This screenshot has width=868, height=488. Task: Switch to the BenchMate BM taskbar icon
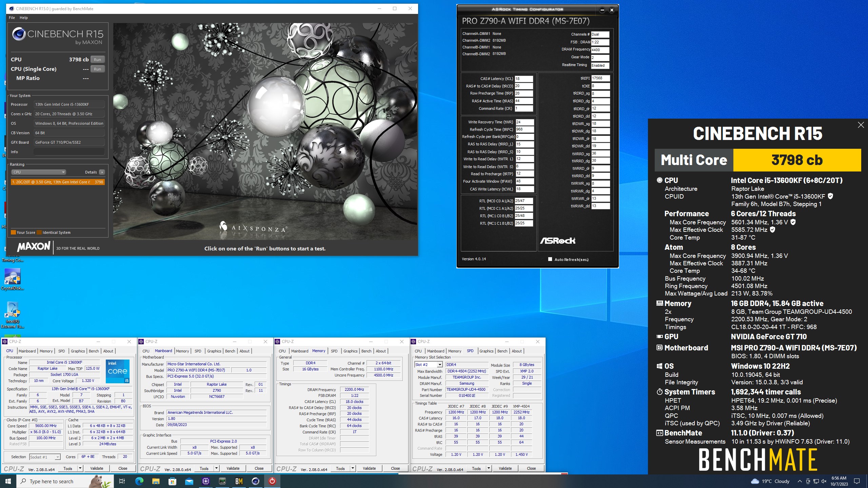(239, 481)
